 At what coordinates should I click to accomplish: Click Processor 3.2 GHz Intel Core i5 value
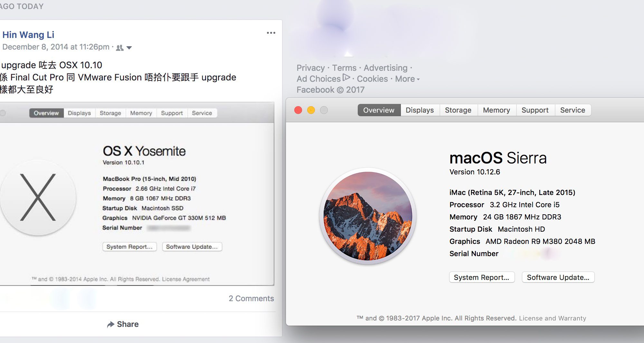pos(525,205)
